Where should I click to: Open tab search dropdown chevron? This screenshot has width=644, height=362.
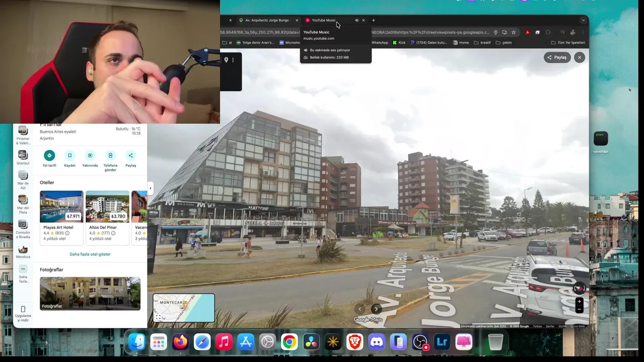[583, 20]
